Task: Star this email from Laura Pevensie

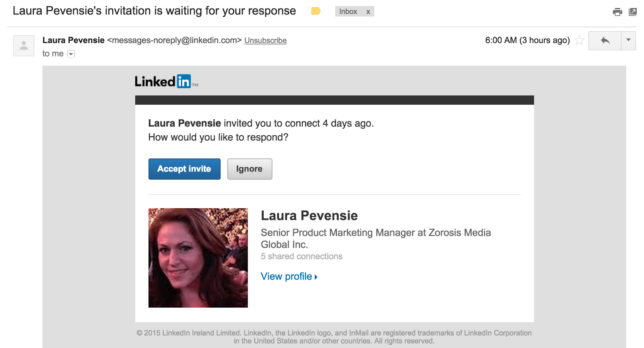Action: point(579,40)
